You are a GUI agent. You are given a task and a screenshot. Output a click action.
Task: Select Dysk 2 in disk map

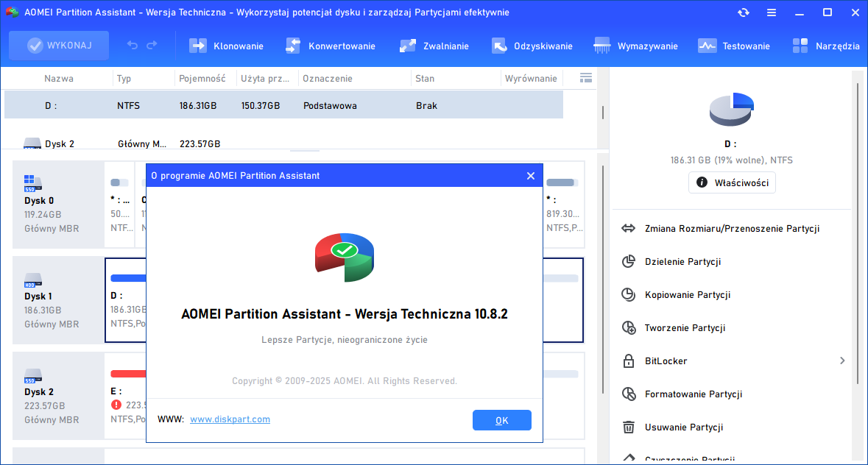tap(58, 396)
